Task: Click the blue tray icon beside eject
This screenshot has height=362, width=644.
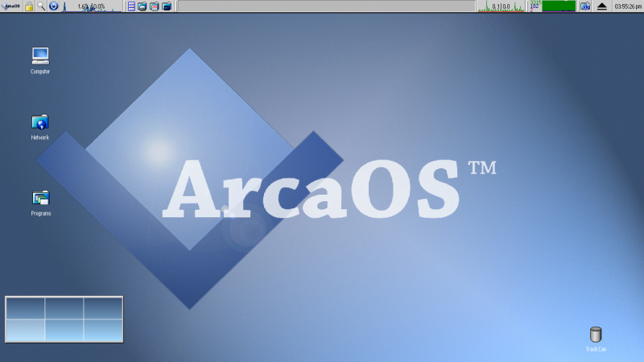Action: pyautogui.click(x=586, y=6)
